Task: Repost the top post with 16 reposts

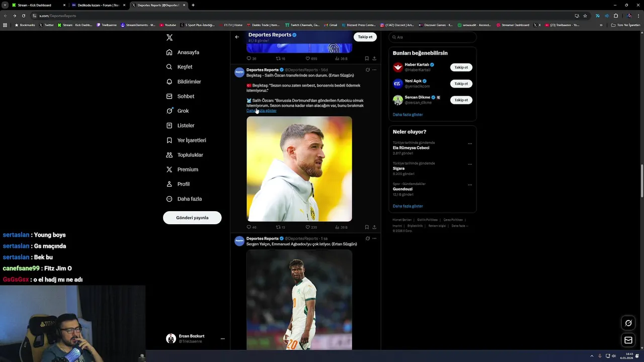Action: point(281,58)
